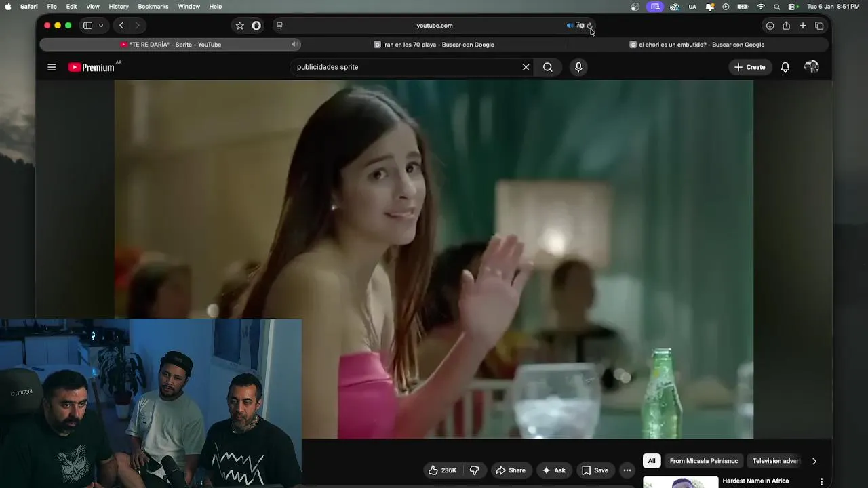The width and height of the screenshot is (868, 488).
Task: Click the youtube.com address bar
Action: pos(435,26)
